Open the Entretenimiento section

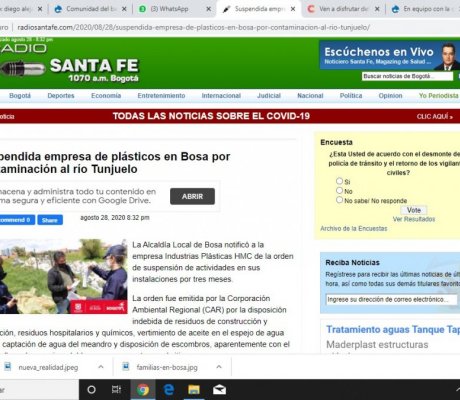[x=161, y=96]
